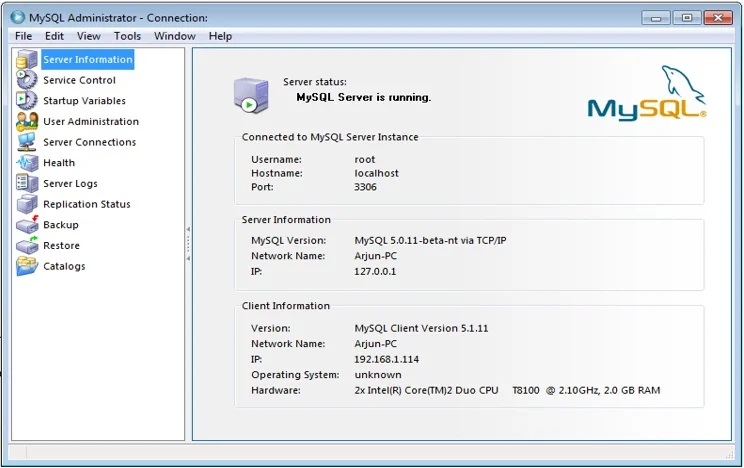
Task: Click the server IP 127.0.0.1
Action: pos(375,271)
